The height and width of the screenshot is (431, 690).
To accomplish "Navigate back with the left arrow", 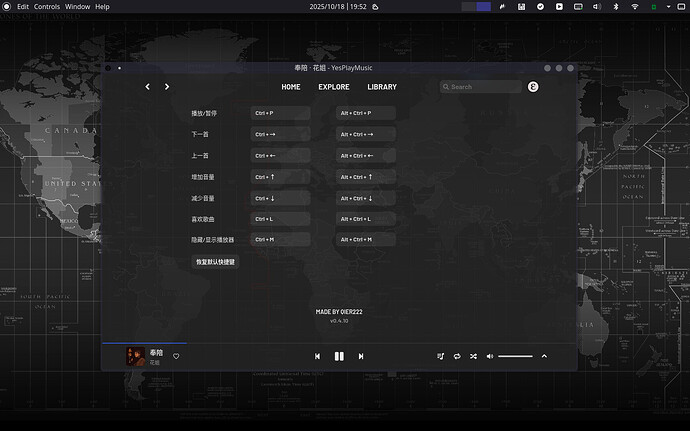I will (x=148, y=87).
